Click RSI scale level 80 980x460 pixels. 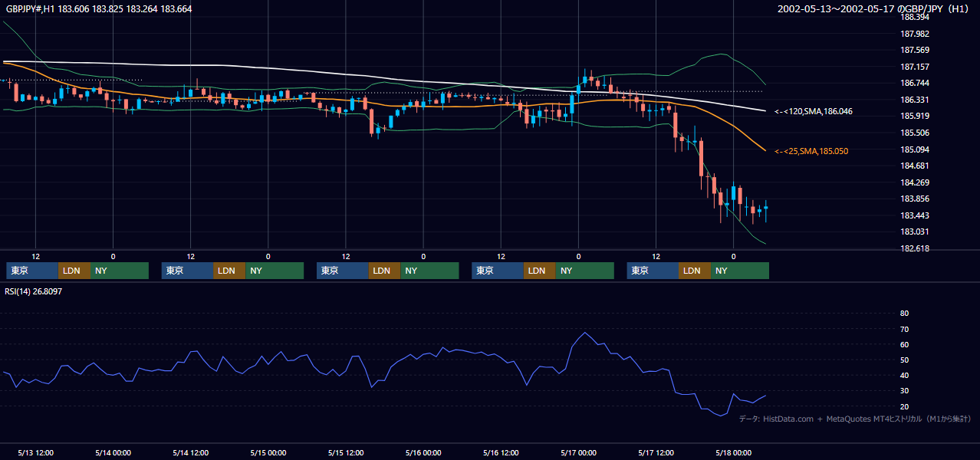pyautogui.click(x=904, y=314)
